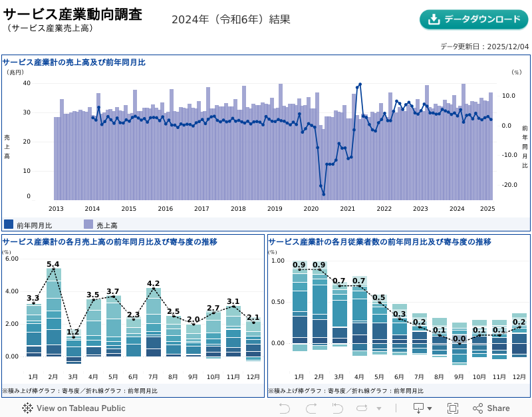Click the 2020 lowest point on line chart

pyautogui.click(x=324, y=194)
